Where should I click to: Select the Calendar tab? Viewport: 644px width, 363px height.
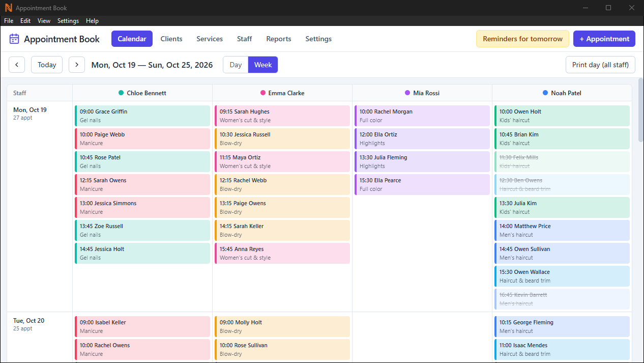click(132, 39)
